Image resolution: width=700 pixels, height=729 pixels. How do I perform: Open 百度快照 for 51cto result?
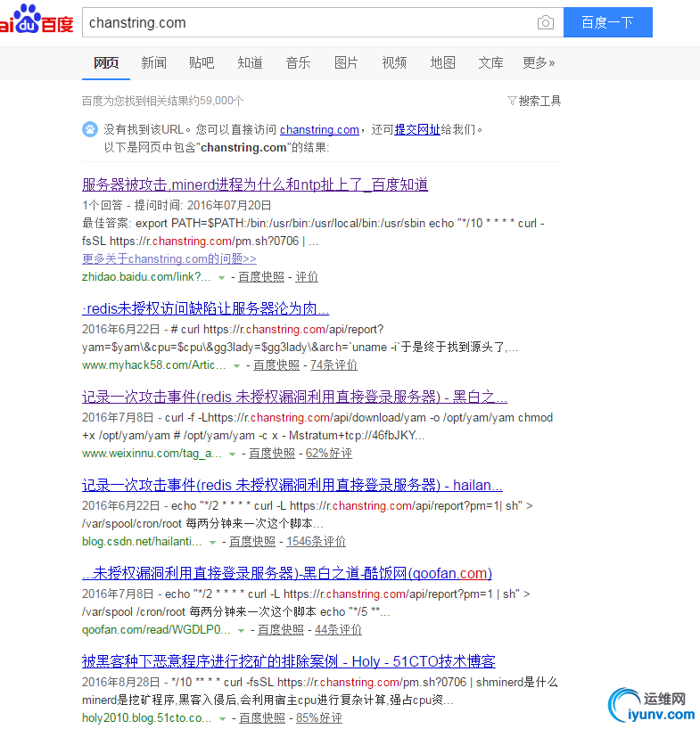point(262,719)
